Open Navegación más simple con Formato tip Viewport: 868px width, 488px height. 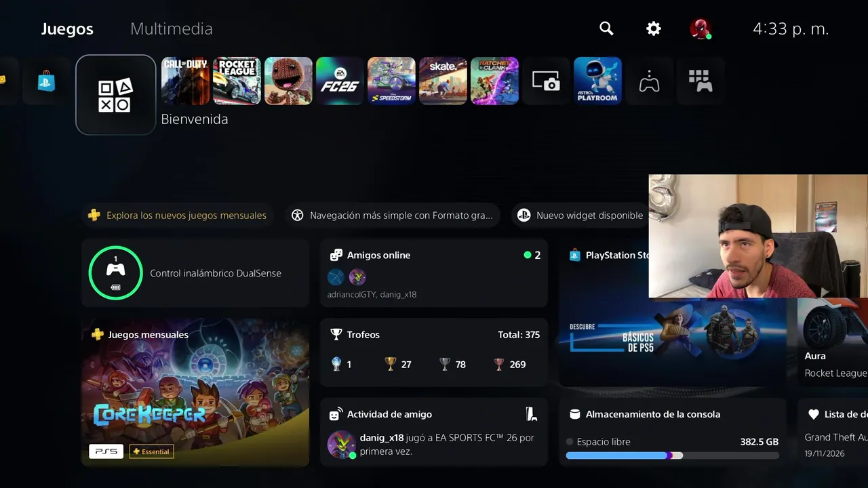pos(392,215)
